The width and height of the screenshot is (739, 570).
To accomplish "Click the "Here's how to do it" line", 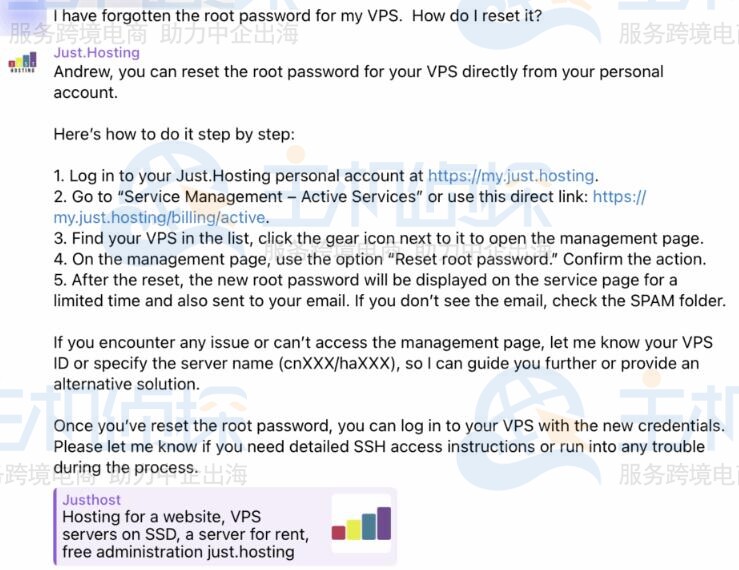I will (174, 134).
